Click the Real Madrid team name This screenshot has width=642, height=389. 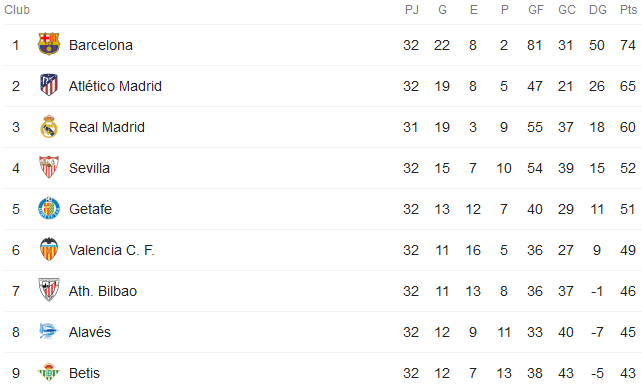pos(106,127)
